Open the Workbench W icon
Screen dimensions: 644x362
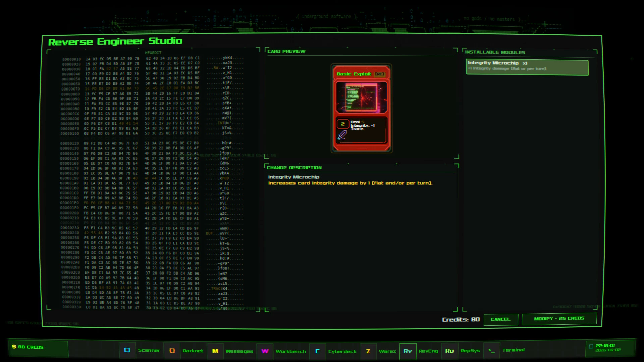(265, 351)
